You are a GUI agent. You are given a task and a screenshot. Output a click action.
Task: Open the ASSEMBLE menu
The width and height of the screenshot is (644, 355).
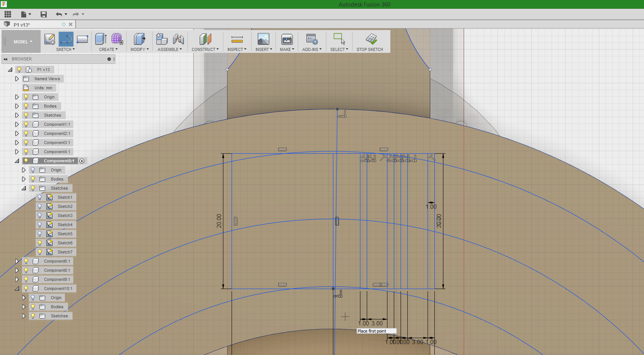pyautogui.click(x=169, y=49)
